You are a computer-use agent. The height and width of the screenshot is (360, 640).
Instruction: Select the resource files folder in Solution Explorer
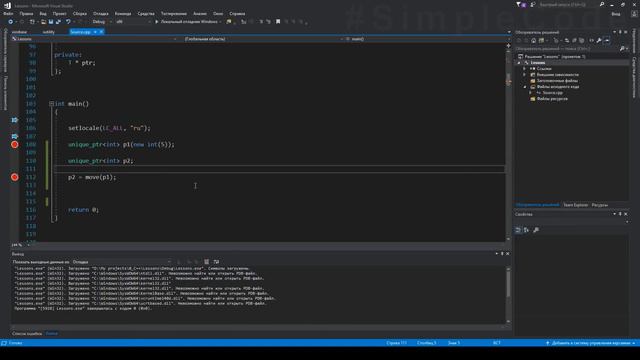tap(552, 99)
